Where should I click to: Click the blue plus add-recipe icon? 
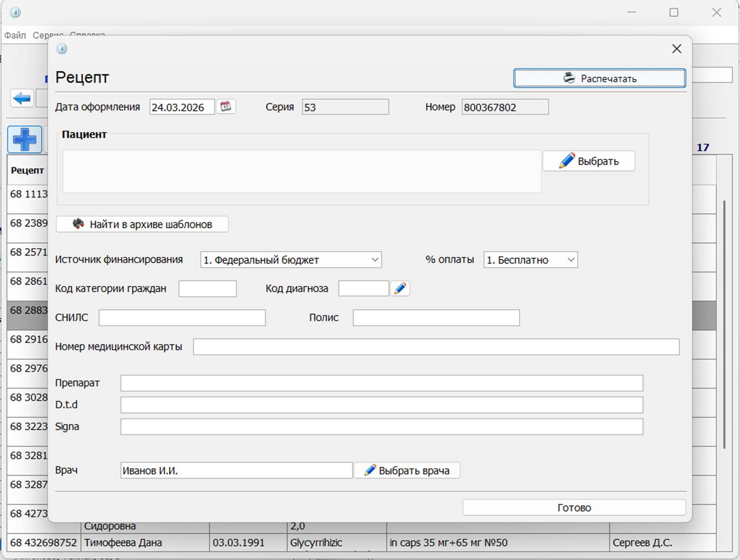24,139
